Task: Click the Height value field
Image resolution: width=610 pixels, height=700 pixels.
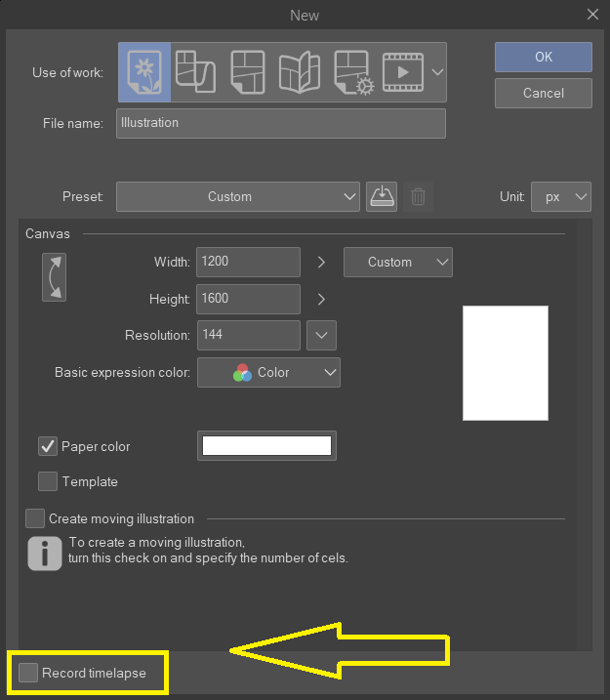Action: 248,299
